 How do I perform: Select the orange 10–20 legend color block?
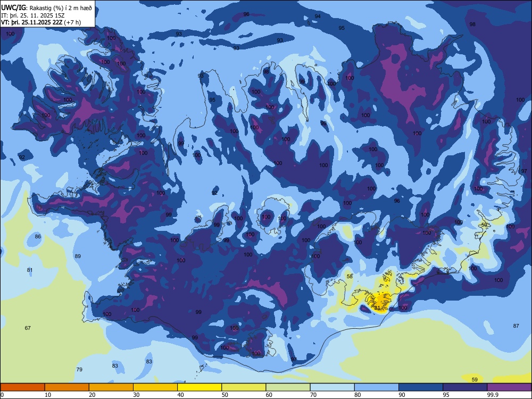[67, 387]
